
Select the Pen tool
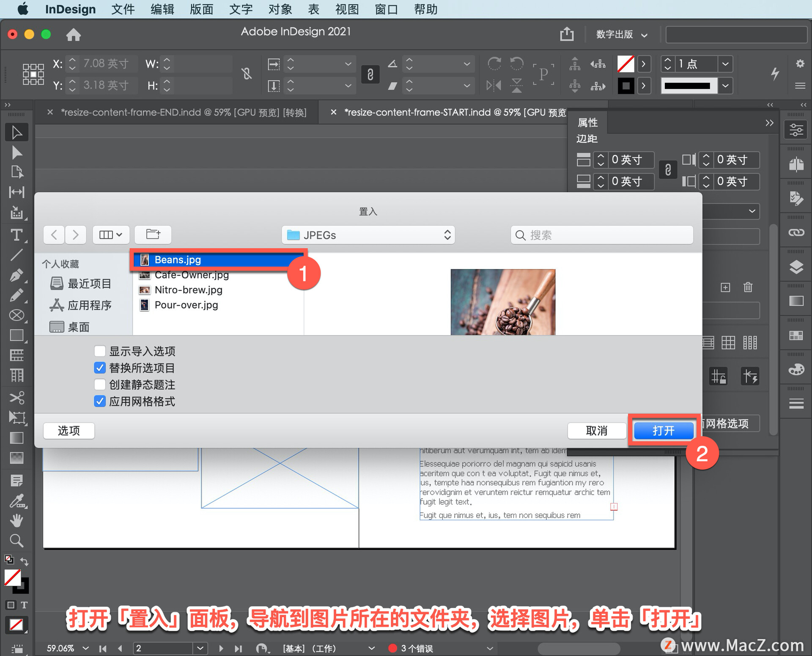[16, 275]
